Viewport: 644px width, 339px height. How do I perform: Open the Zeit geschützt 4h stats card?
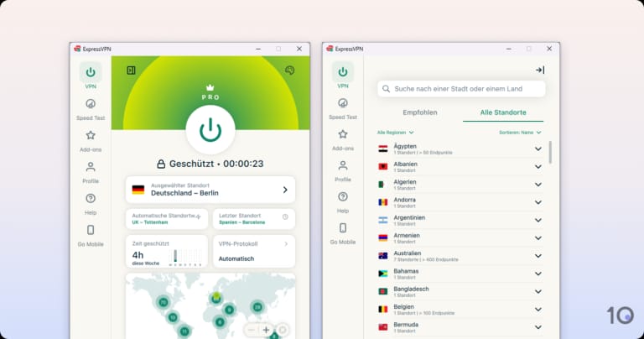click(167, 251)
